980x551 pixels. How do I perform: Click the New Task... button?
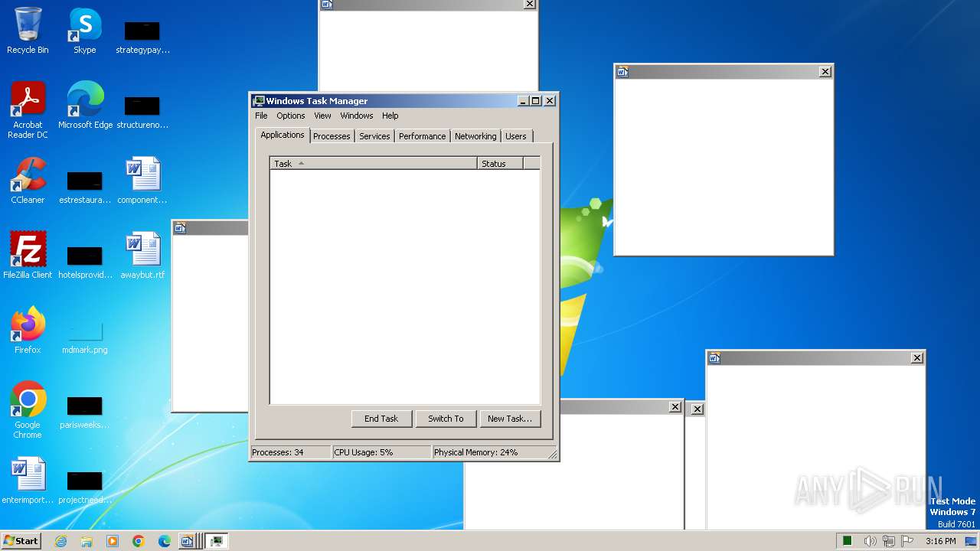point(510,419)
